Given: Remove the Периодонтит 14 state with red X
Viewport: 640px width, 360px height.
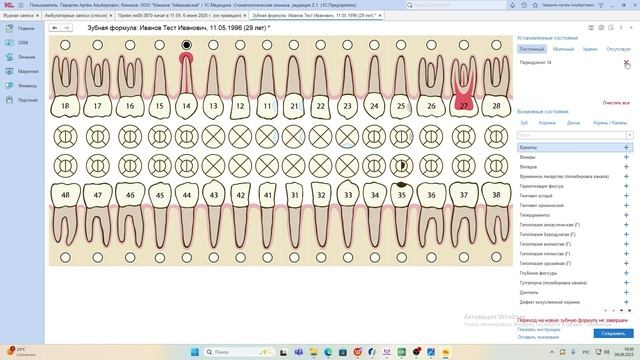Looking at the screenshot, I should [x=626, y=62].
